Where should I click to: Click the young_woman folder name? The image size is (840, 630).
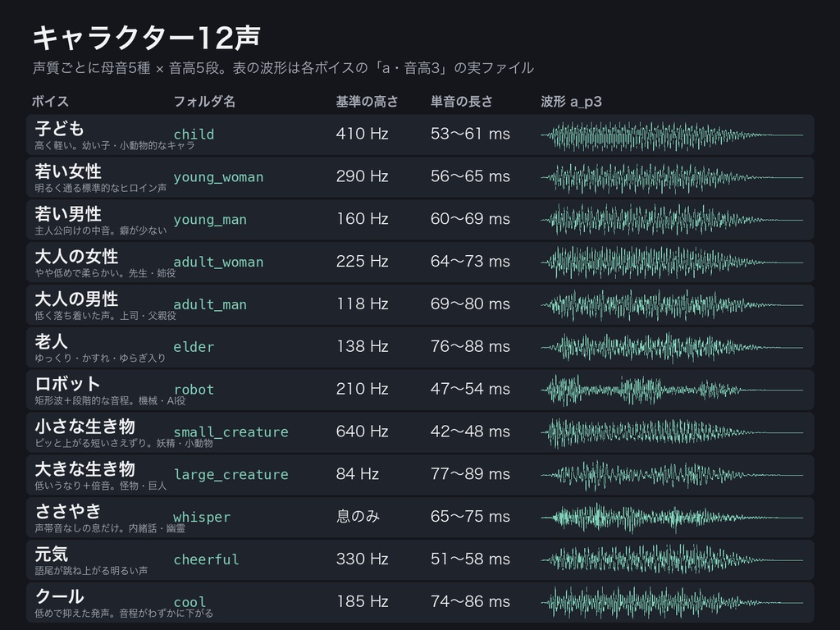point(218,177)
